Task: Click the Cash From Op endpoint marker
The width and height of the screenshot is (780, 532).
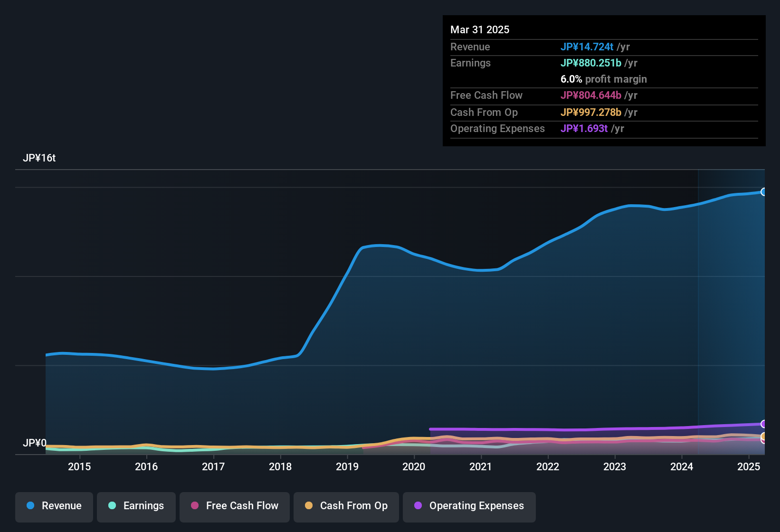Action: pyautogui.click(x=764, y=436)
